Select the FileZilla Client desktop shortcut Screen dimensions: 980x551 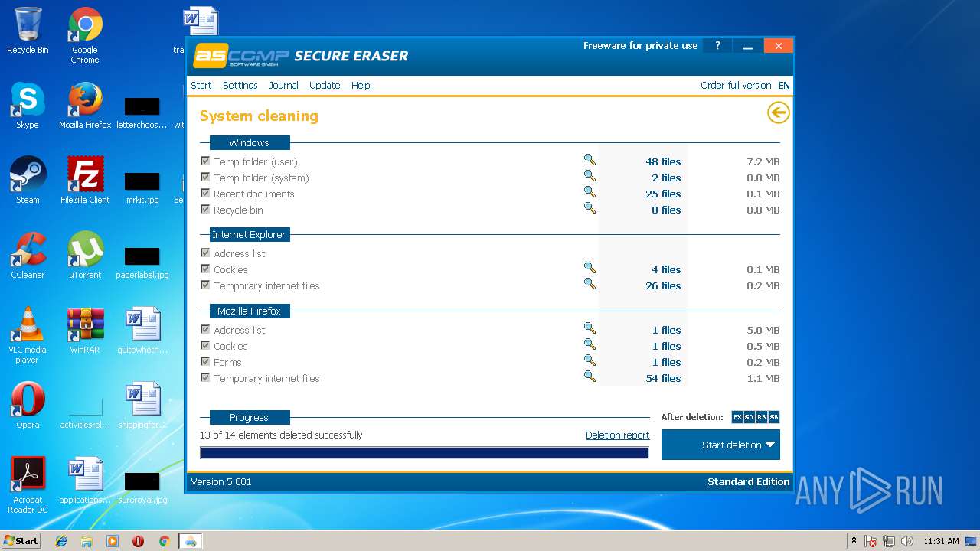(85, 181)
